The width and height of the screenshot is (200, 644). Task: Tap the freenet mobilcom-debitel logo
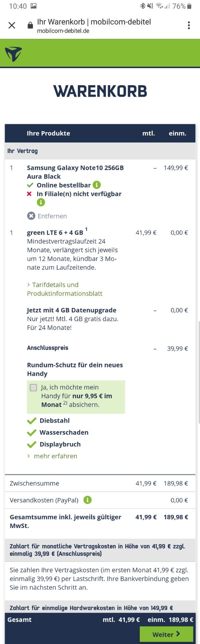point(13,54)
